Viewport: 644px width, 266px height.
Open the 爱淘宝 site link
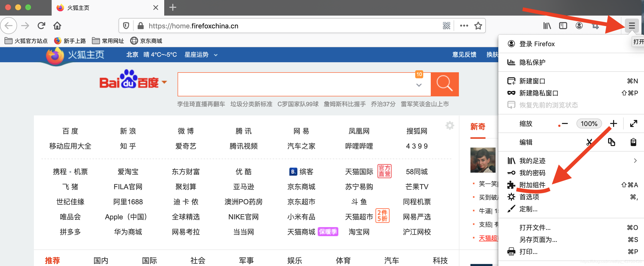(128, 172)
